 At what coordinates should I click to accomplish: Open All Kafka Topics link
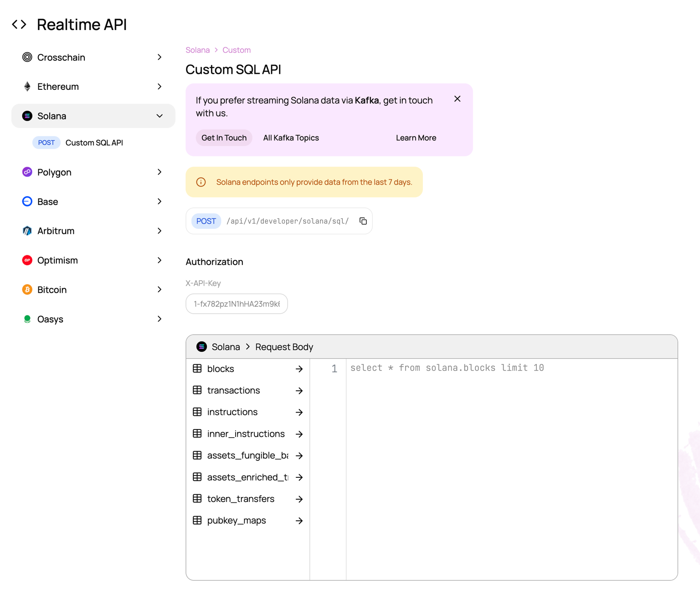[291, 138]
